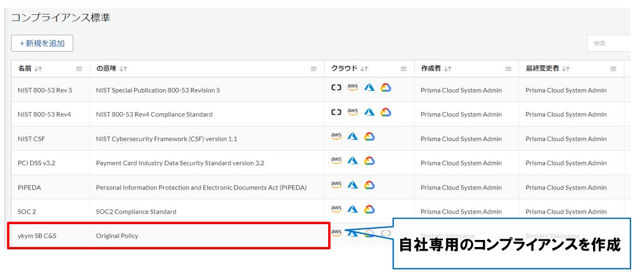644x274 pixels.
Task: Click Azure icon in PCI DSS v3.2 row
Action: click(x=353, y=160)
